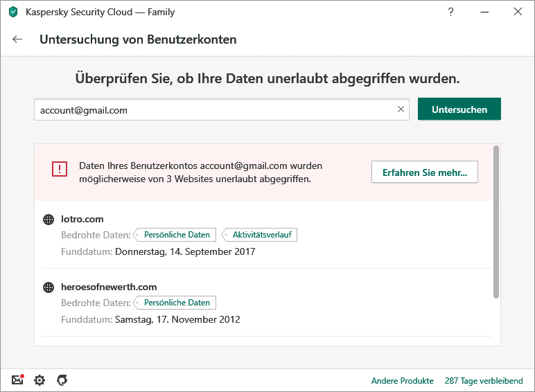Viewport: 535px width, 392px height.
Task: Open settings gear icon
Action: click(x=40, y=380)
